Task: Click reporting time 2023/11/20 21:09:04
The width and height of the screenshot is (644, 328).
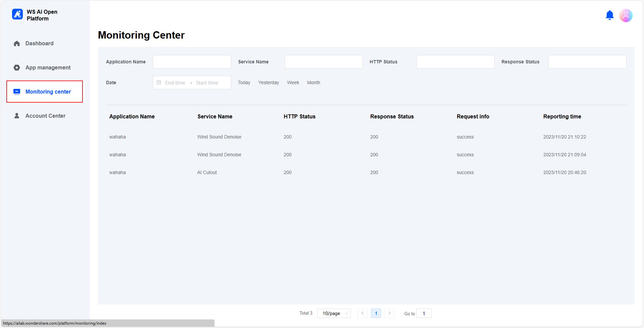Action: tap(565, 155)
